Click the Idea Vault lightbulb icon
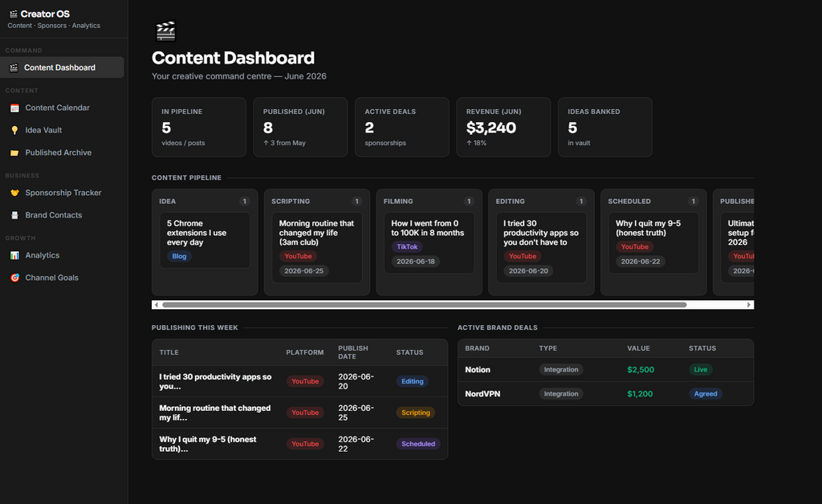The height and width of the screenshot is (504, 822). pyautogui.click(x=14, y=131)
